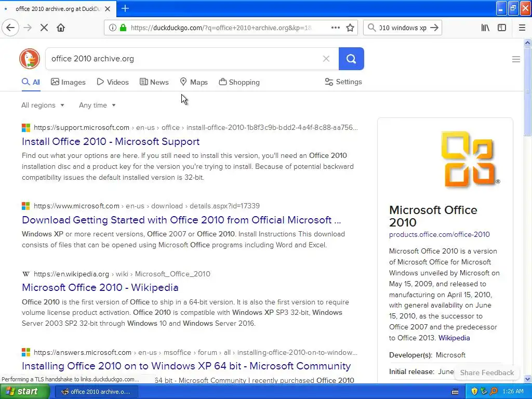Go back with the browser back arrow
Screen dimensions: 532x399
[10, 28]
